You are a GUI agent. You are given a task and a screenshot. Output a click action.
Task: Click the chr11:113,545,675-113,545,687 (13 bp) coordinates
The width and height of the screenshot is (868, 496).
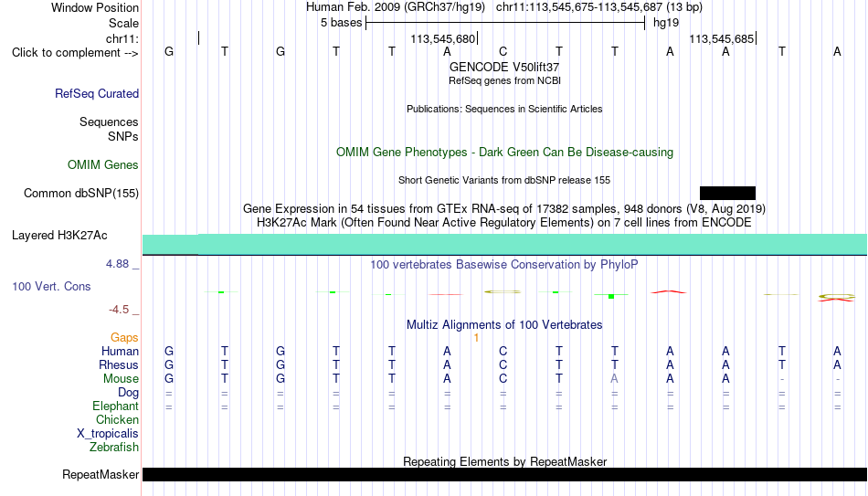pyautogui.click(x=599, y=7)
